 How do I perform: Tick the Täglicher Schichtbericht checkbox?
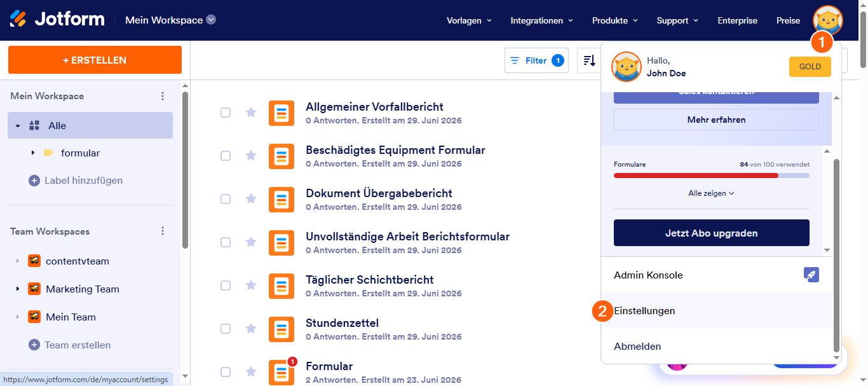coord(226,286)
